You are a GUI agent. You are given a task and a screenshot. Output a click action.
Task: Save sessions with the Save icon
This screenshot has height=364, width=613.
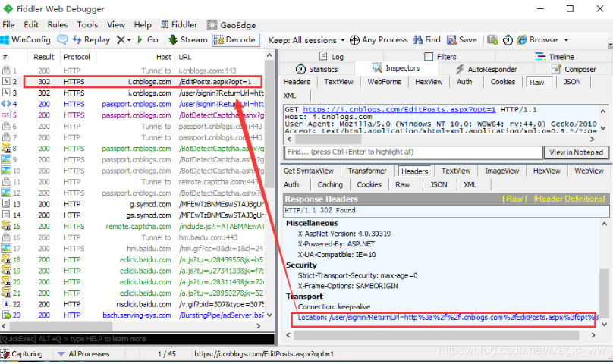[x=452, y=40]
